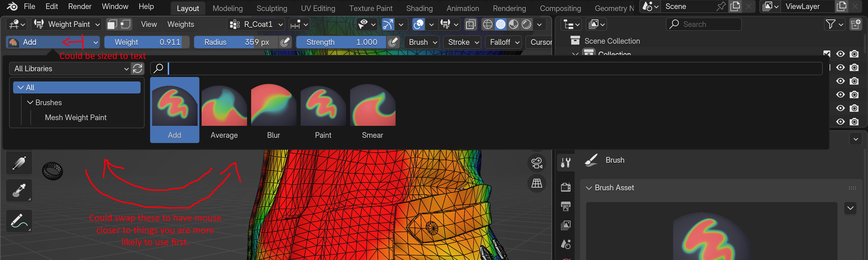Open the R_Coat1 vertex group dropdown
Image resolution: width=868 pixels, height=260 pixels.
tap(256, 24)
